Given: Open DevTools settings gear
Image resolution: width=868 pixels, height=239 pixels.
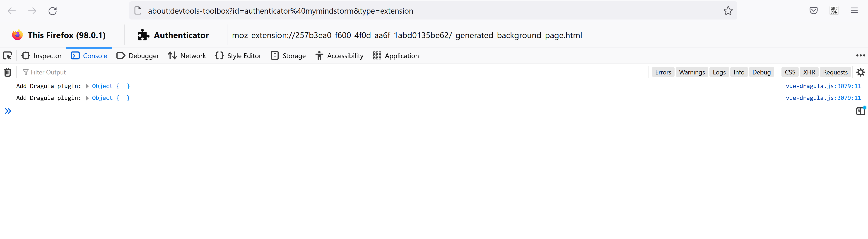Looking at the screenshot, I should (861, 72).
